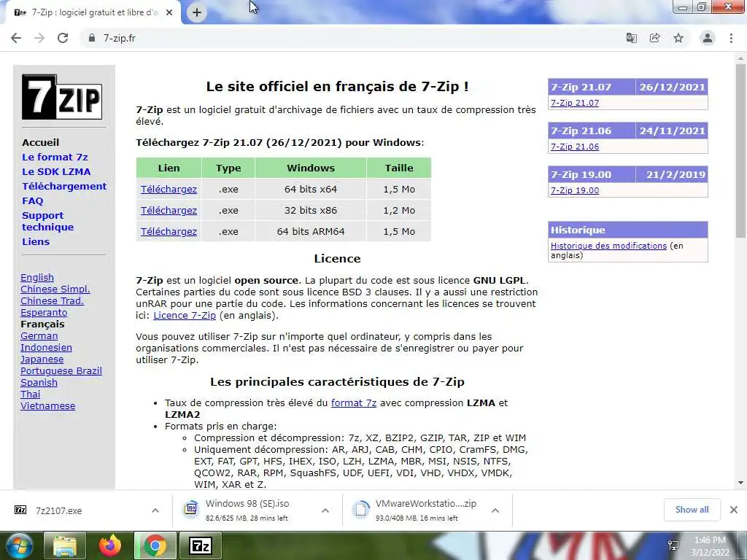Open the Licence 7-Zip link
Screen dimensions: 747x560
click(185, 315)
